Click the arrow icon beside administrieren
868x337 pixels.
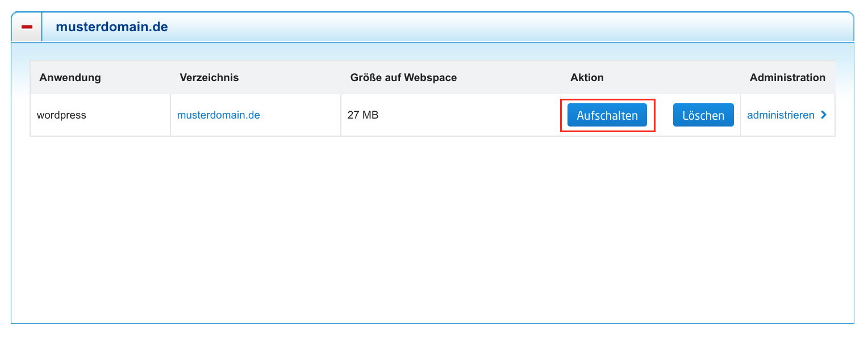coord(824,115)
